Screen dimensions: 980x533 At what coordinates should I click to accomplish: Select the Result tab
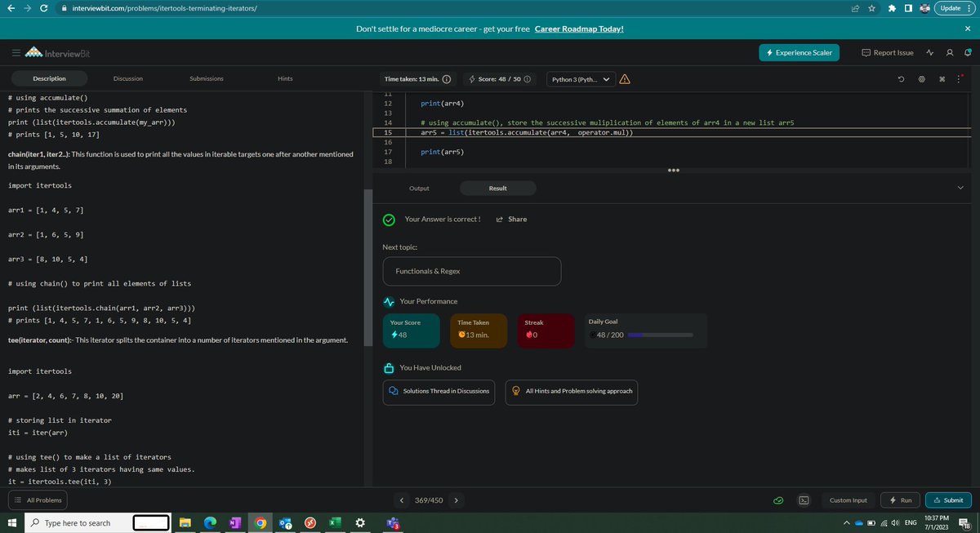coord(498,189)
